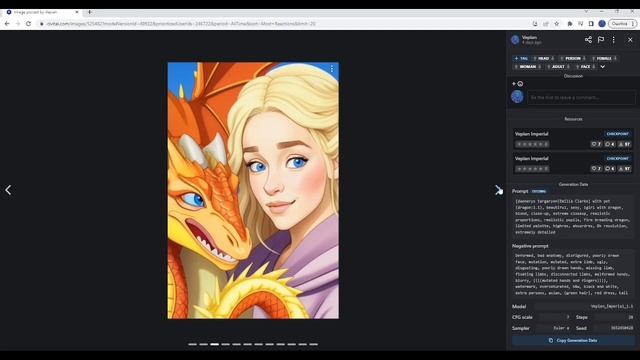Open the three-dot menu on the dragon image
The image size is (640, 360).
(332, 69)
